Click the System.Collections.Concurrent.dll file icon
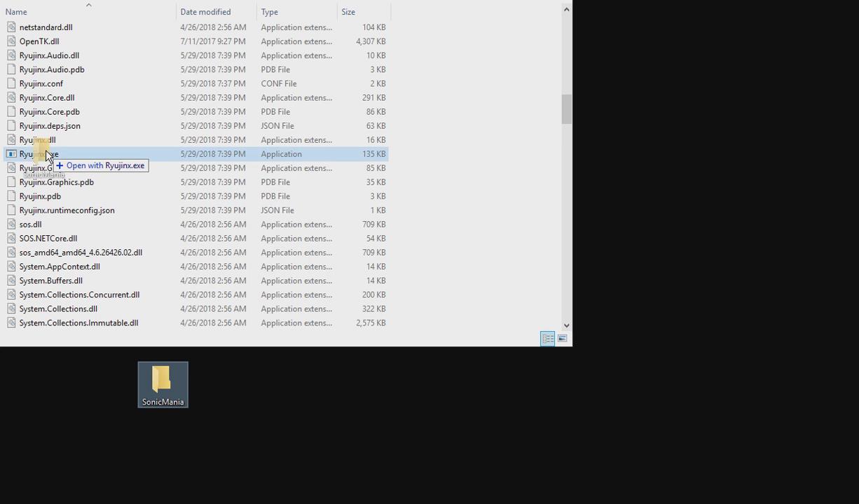The width and height of the screenshot is (859, 504). point(11,295)
